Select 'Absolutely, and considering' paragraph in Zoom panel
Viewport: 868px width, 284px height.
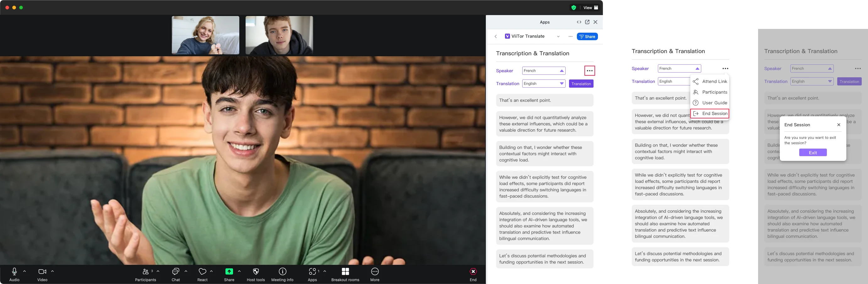[545, 226]
